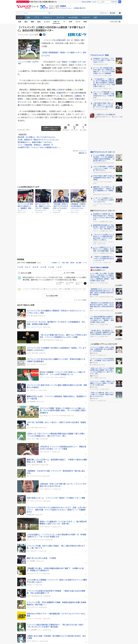
Task: Open the 中 vs. ヤ game result
Action: point(28,267)
